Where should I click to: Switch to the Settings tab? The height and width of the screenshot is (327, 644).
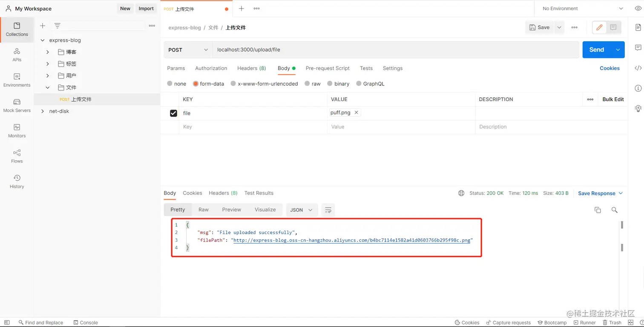tap(393, 68)
